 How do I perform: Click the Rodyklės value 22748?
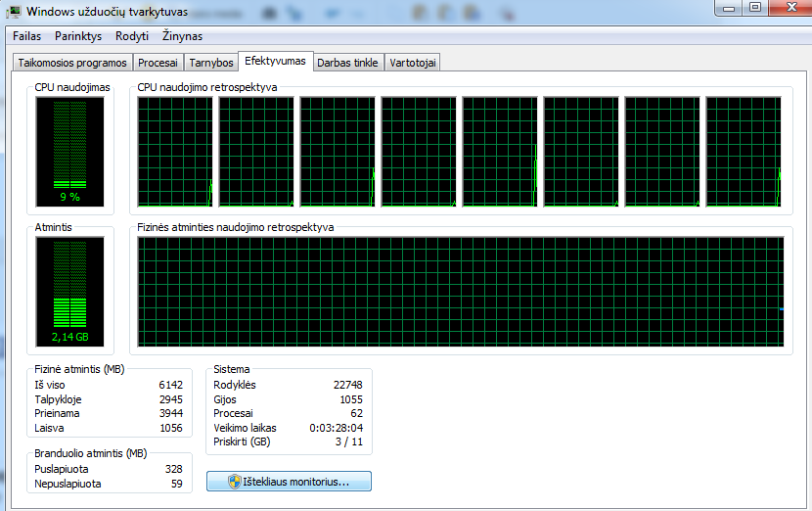pyautogui.click(x=348, y=385)
